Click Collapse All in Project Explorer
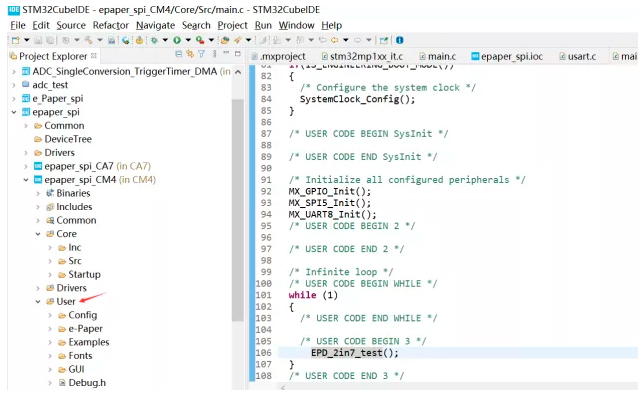This screenshot has height=395, width=642. [179, 54]
